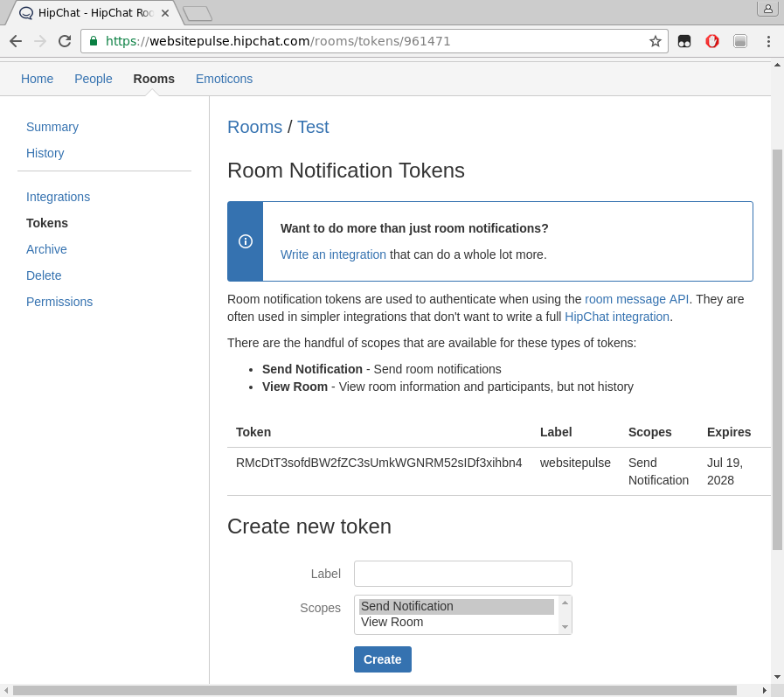This screenshot has width=784, height=697.
Task: Click the green secure padlock icon
Action: (x=94, y=40)
